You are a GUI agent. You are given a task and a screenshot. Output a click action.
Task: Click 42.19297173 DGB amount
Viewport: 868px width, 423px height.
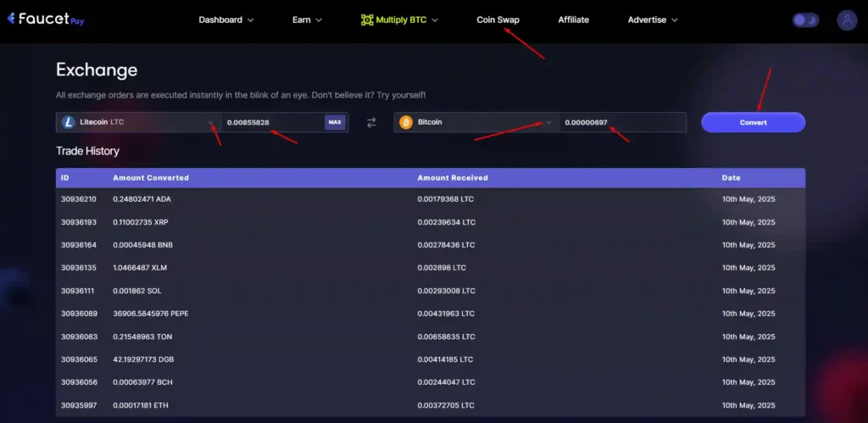[143, 359]
